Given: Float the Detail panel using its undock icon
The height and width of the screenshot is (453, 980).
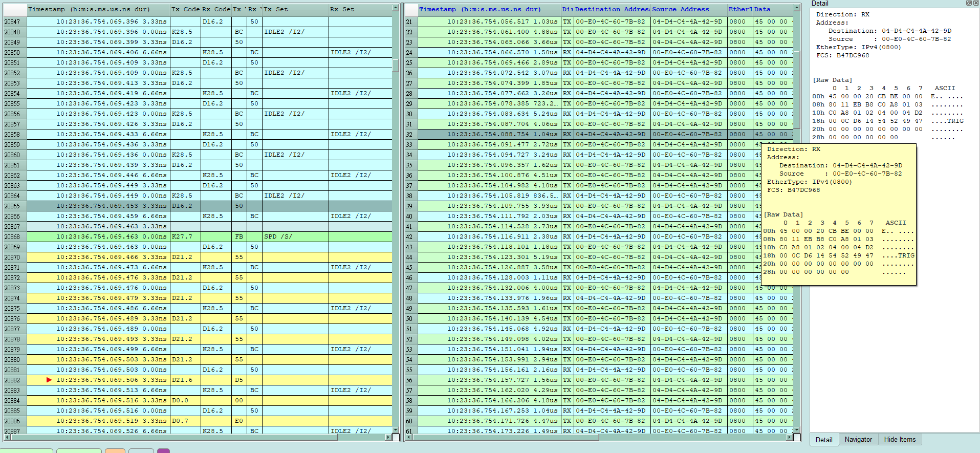Looking at the screenshot, I should click(969, 3).
